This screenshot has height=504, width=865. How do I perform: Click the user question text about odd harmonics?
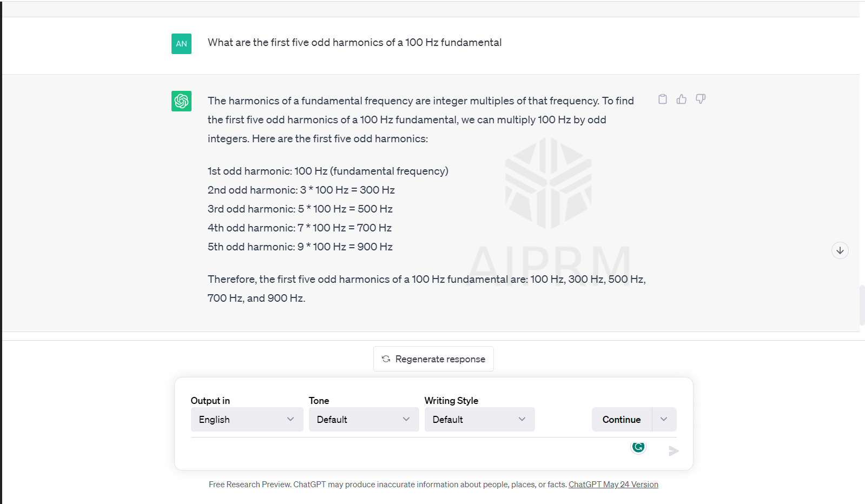(354, 42)
